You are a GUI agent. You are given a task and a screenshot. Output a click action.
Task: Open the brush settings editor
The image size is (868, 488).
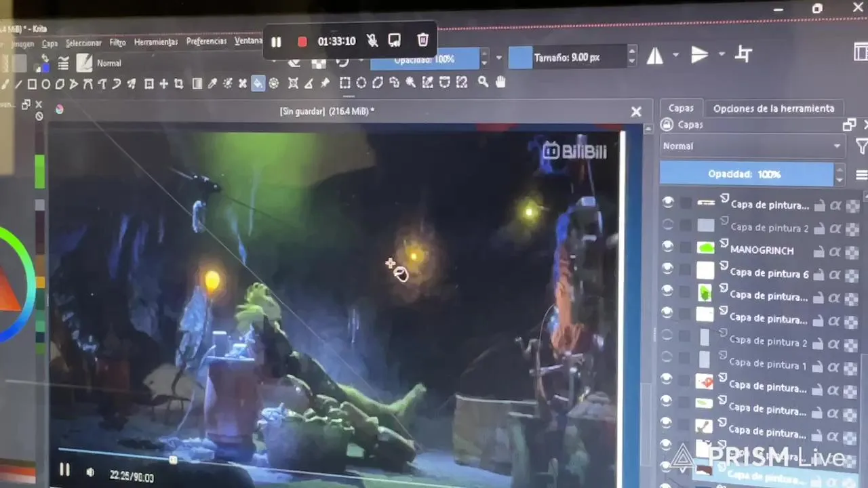point(63,64)
